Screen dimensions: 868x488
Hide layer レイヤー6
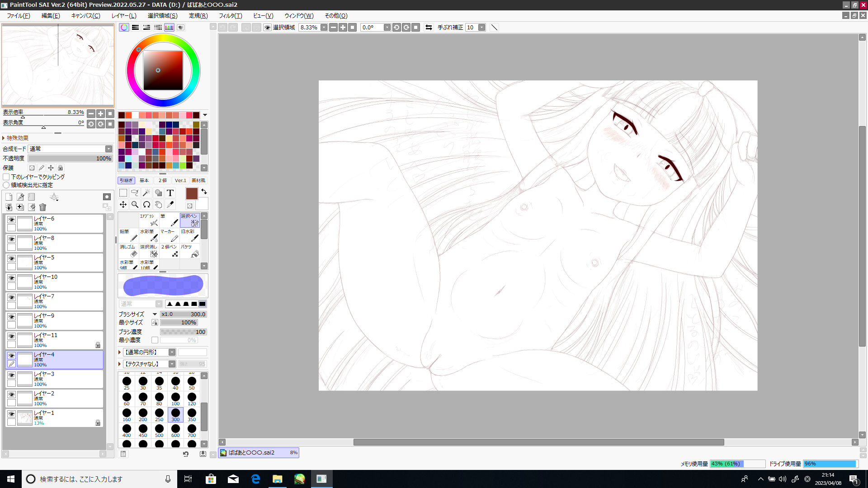point(11,220)
